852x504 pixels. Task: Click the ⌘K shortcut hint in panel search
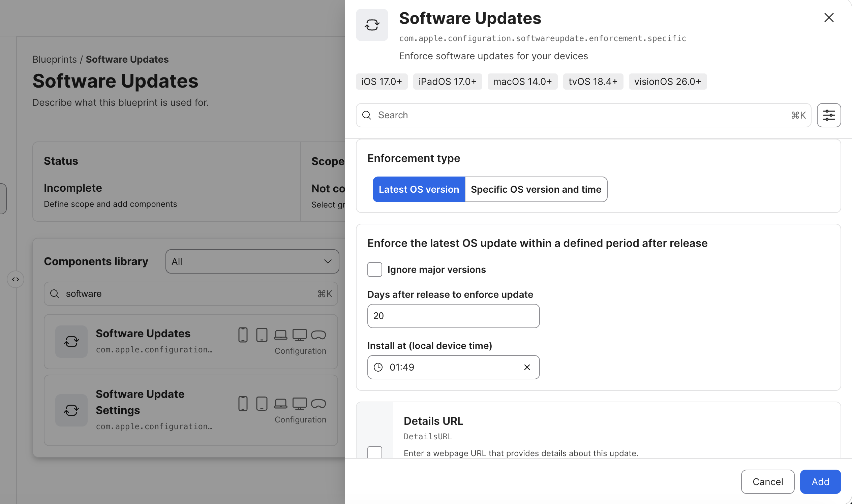[798, 116]
